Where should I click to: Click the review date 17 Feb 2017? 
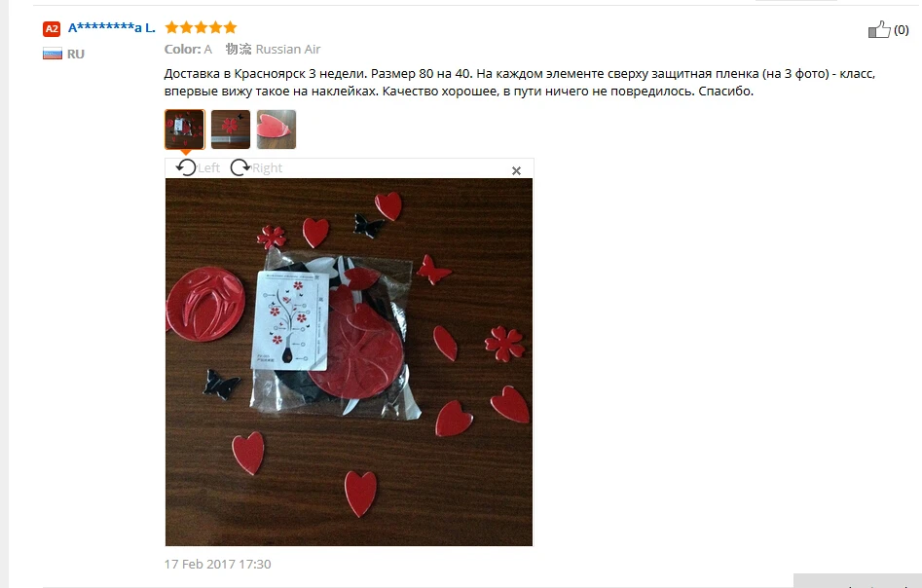click(x=217, y=564)
